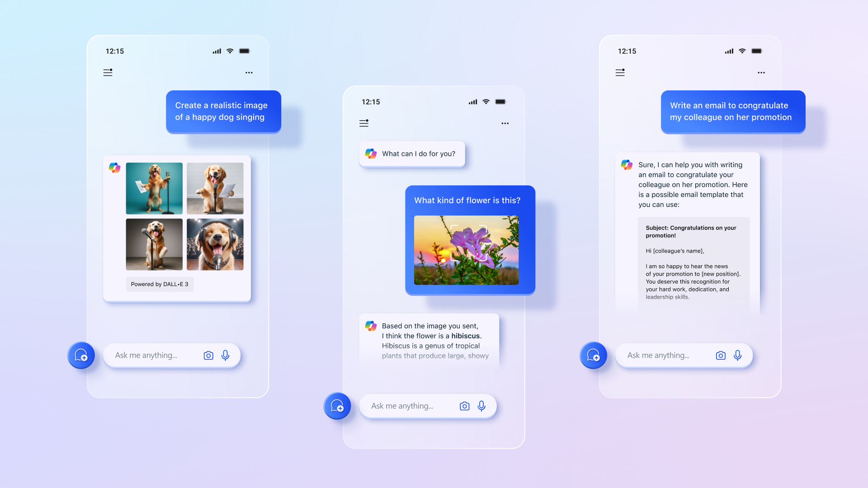Screen dimensions: 868x488
Task: Tap the camera icon on center phone
Action: [x=464, y=406]
